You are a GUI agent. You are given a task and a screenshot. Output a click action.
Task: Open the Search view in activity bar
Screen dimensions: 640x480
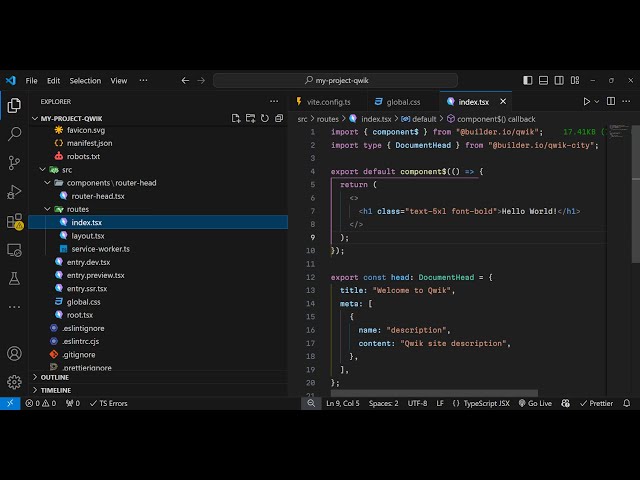[x=14, y=133]
